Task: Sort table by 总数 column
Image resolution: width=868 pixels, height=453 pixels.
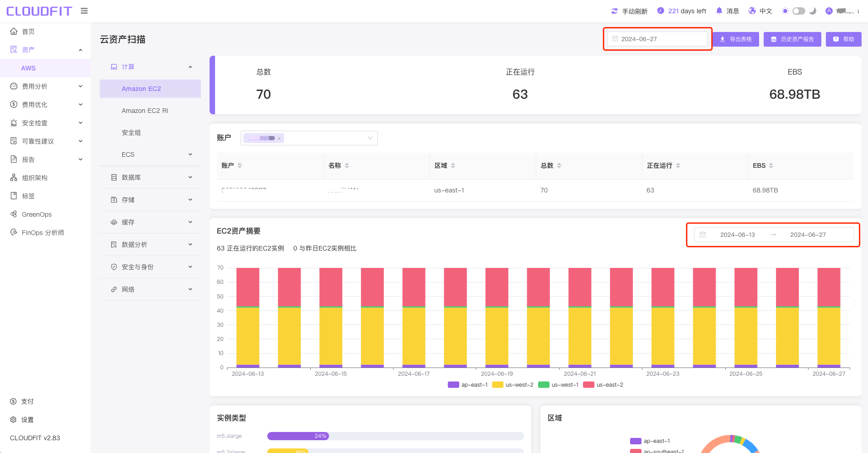Action: point(559,165)
